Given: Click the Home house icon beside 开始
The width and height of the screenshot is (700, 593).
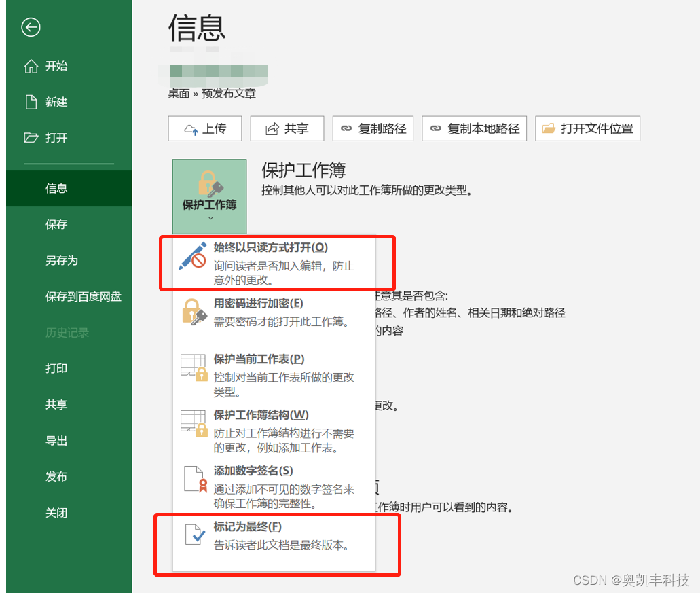Looking at the screenshot, I should [x=31, y=66].
